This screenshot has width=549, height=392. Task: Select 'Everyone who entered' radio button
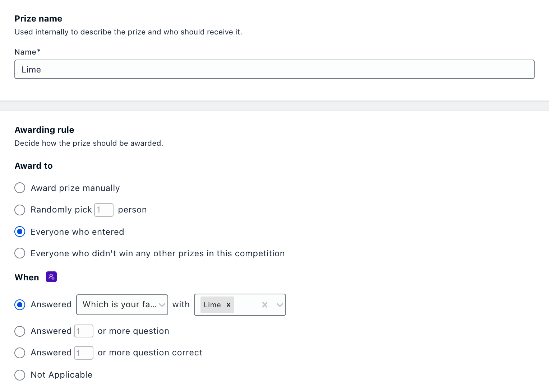click(x=20, y=232)
